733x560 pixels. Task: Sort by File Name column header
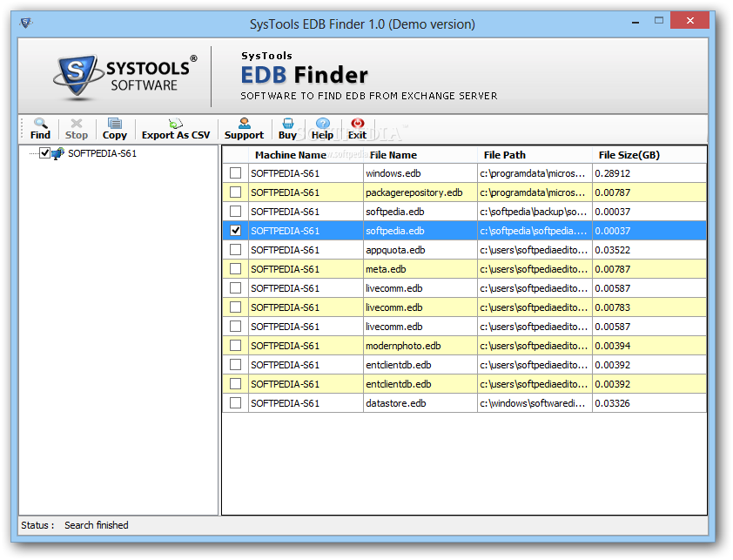(x=420, y=155)
